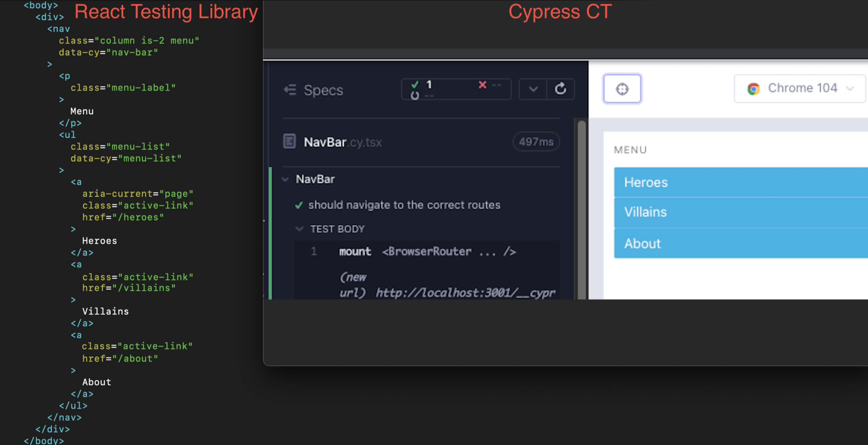This screenshot has height=445, width=868.
Task: Click the pending spinner count icon
Action: click(x=415, y=95)
